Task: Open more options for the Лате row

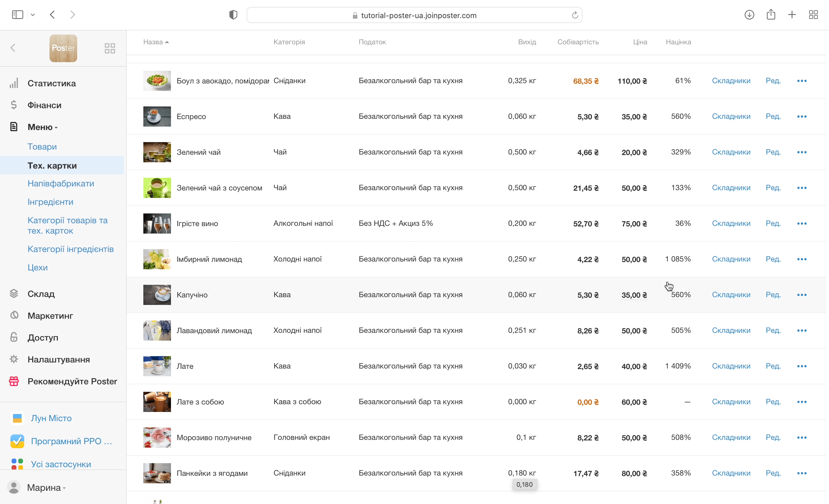Action: (802, 366)
